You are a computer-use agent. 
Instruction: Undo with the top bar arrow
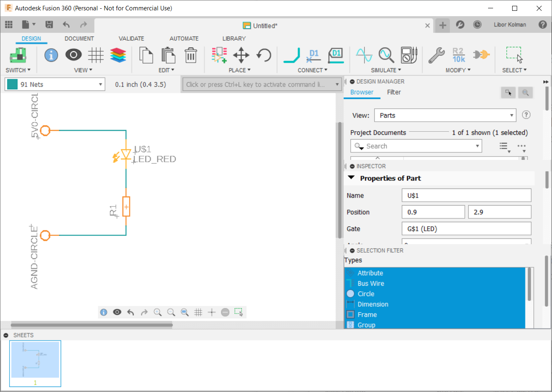(x=66, y=24)
